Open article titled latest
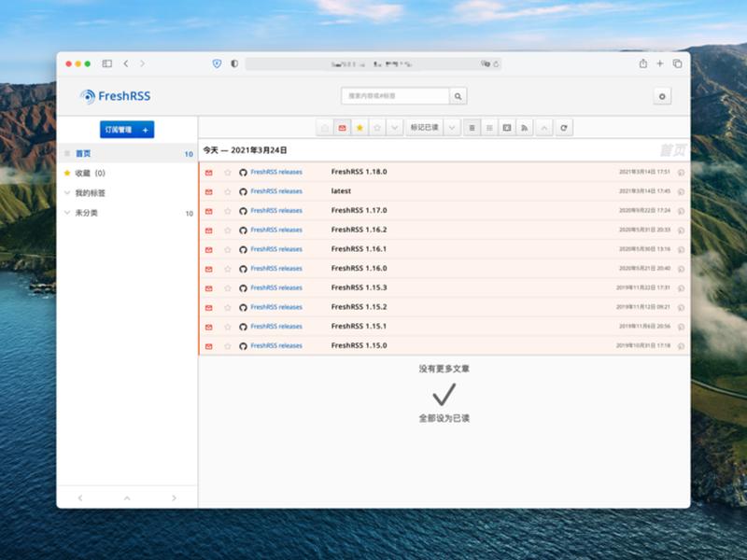This screenshot has width=747, height=560. click(x=341, y=191)
